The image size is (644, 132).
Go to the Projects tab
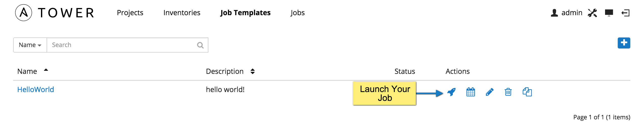click(x=130, y=13)
